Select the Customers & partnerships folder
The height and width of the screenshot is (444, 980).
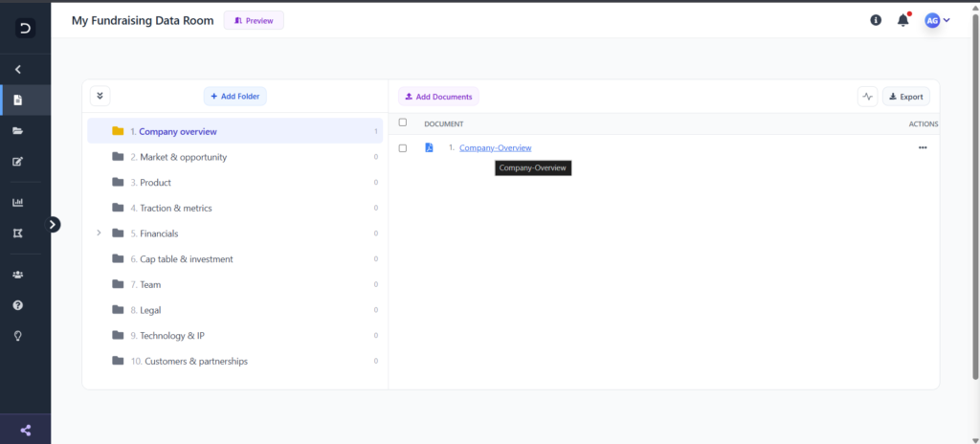coord(235,361)
